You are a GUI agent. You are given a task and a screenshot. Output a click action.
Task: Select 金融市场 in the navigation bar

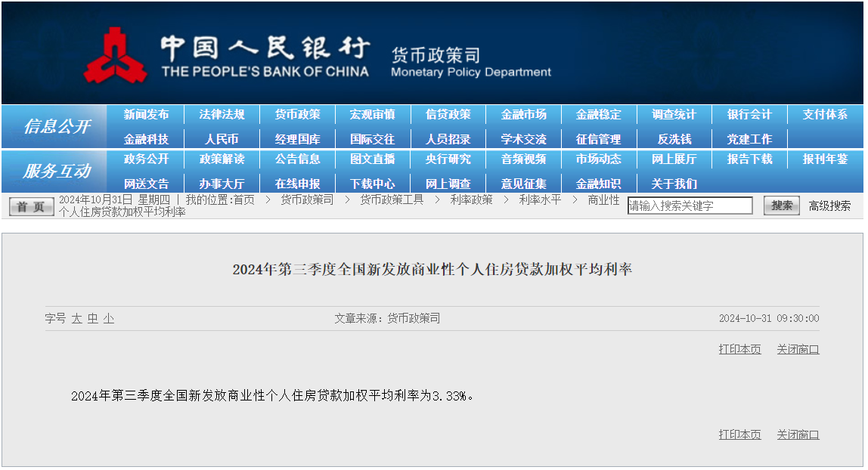[x=523, y=115]
